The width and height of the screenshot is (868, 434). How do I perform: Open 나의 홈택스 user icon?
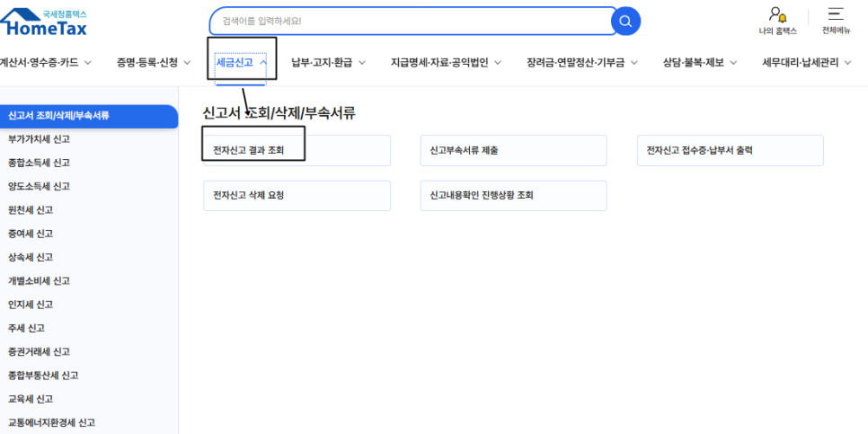coord(777,21)
